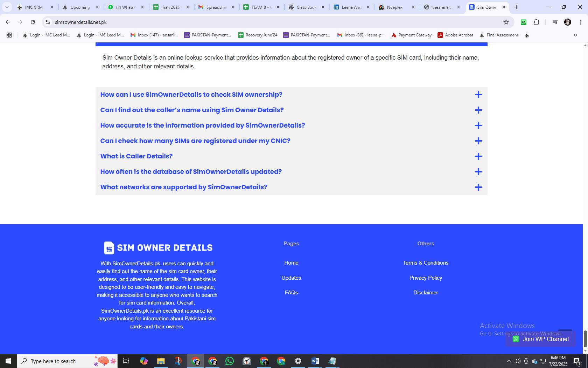This screenshot has height=368, width=588.
Task: Open the clock showing 6:46 PM
Action: tap(558, 361)
